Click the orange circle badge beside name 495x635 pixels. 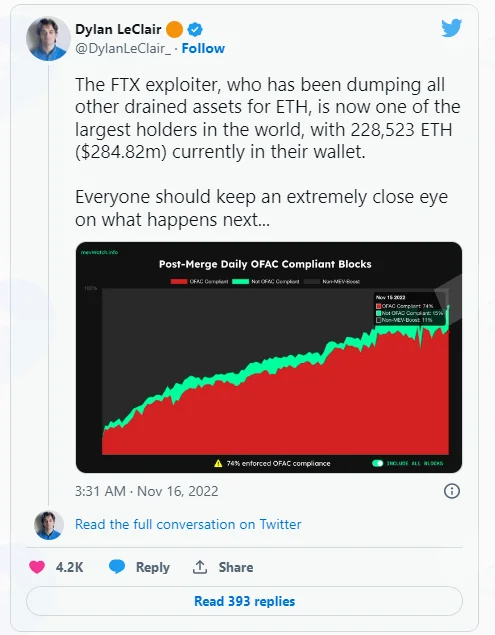175,29
